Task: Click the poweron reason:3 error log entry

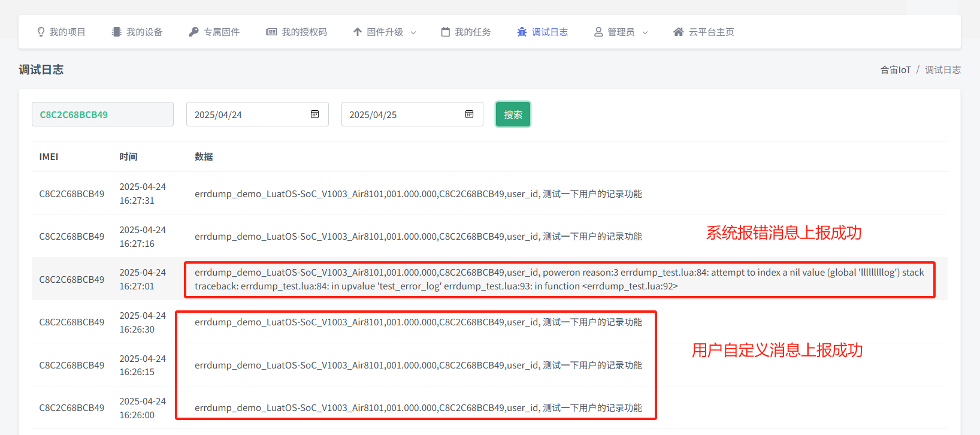Action: pyautogui.click(x=559, y=279)
